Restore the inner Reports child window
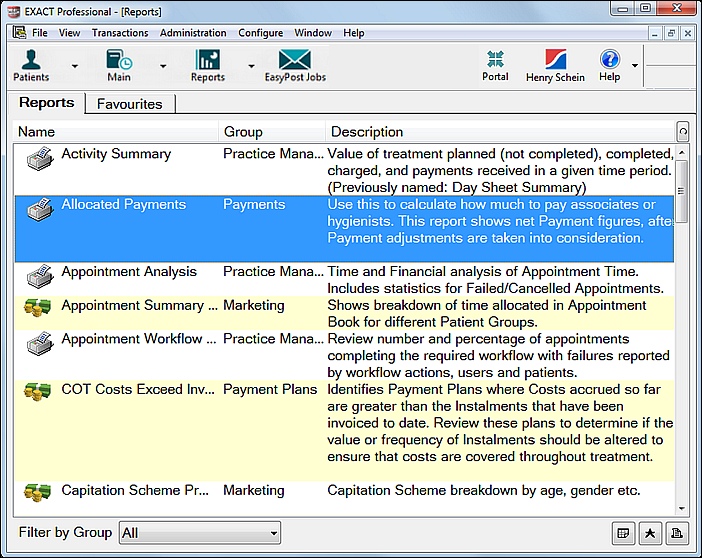The height and width of the screenshot is (558, 702). pos(671,33)
